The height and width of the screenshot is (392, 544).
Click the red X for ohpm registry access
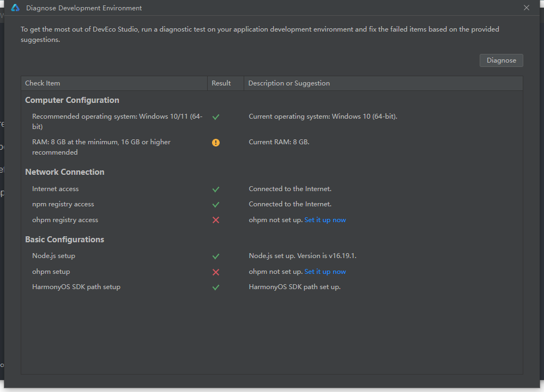pos(216,220)
